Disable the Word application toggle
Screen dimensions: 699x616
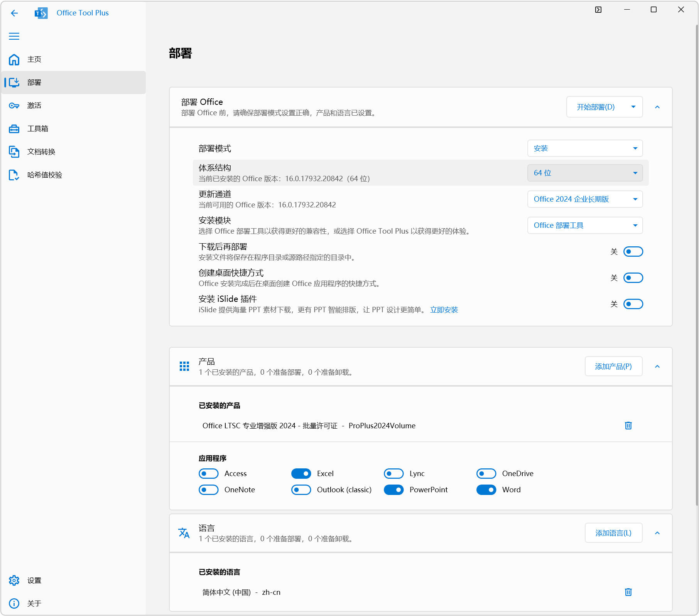click(486, 490)
